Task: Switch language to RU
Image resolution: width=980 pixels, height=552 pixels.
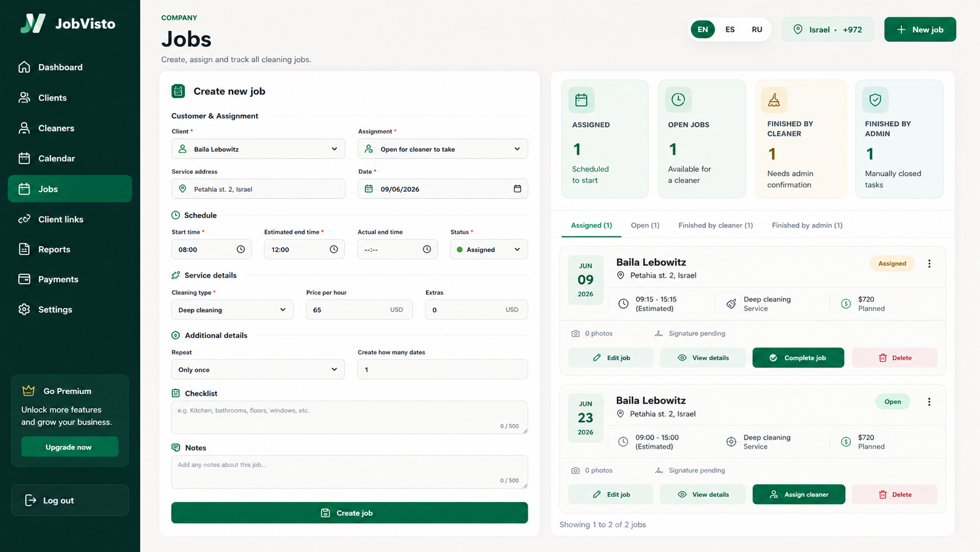Action: pyautogui.click(x=757, y=29)
